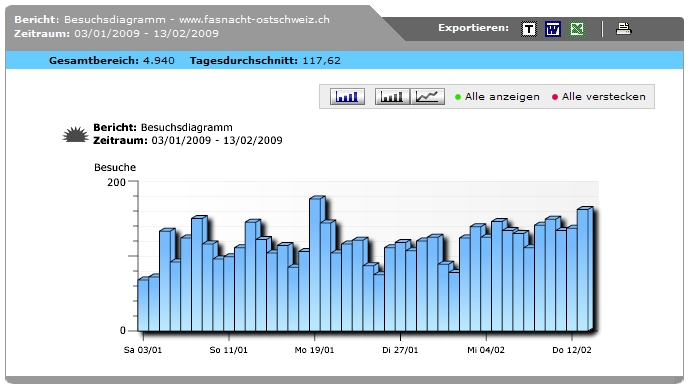Switch to gray flat bar chart view
Image resolution: width=690 pixels, height=388 pixels.
[392, 96]
